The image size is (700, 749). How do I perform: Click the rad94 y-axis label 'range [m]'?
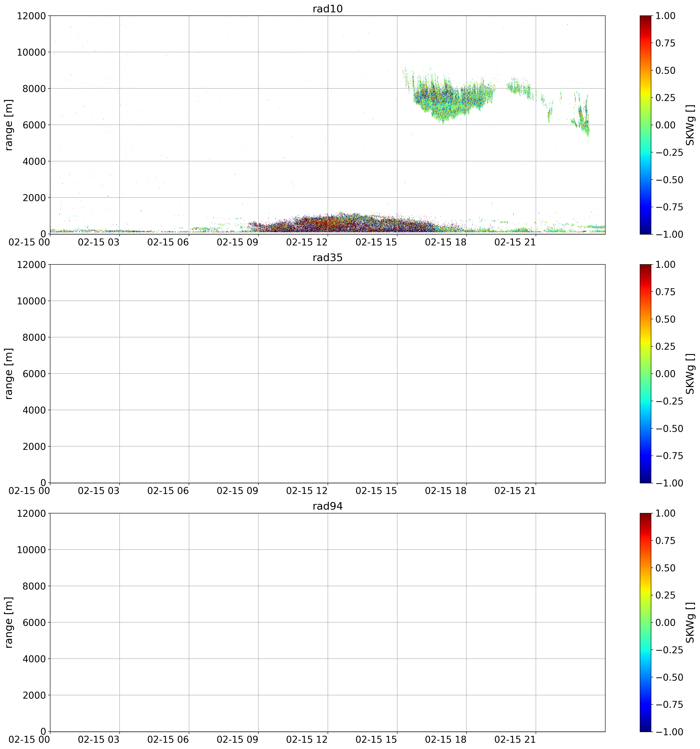pyautogui.click(x=9, y=622)
